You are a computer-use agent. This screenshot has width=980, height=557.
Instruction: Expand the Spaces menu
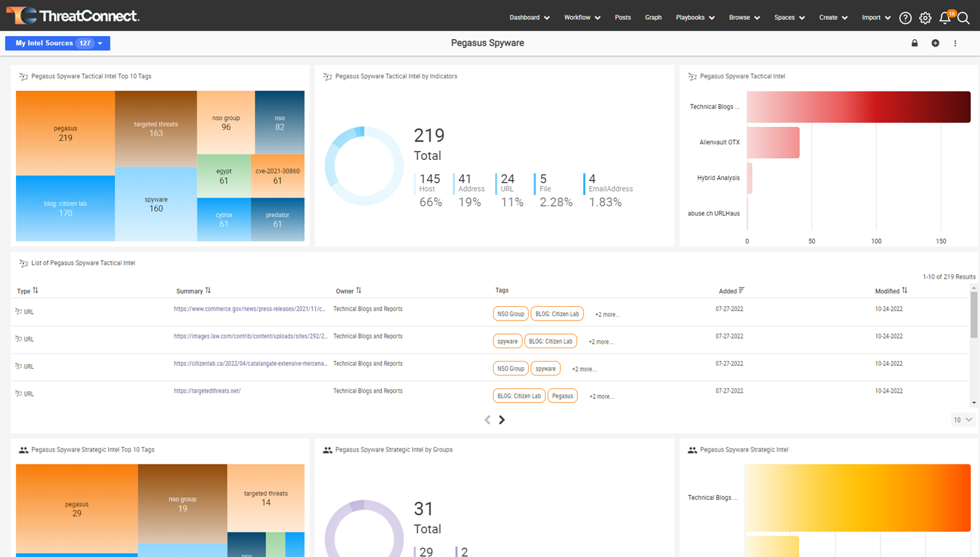790,18
